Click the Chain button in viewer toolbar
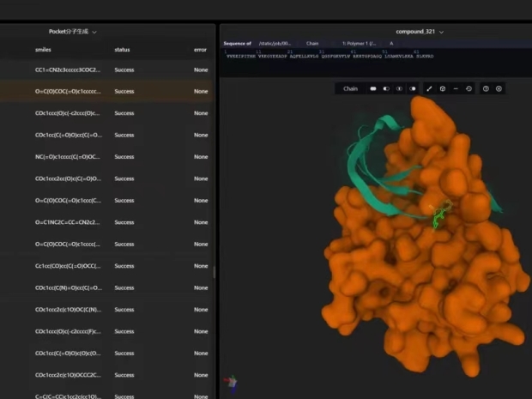532x399 pixels. tap(351, 88)
